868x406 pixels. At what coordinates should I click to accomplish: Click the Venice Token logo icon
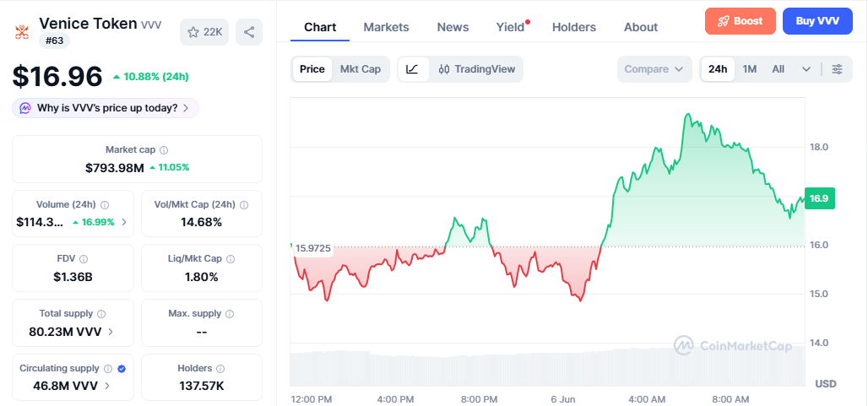21,32
